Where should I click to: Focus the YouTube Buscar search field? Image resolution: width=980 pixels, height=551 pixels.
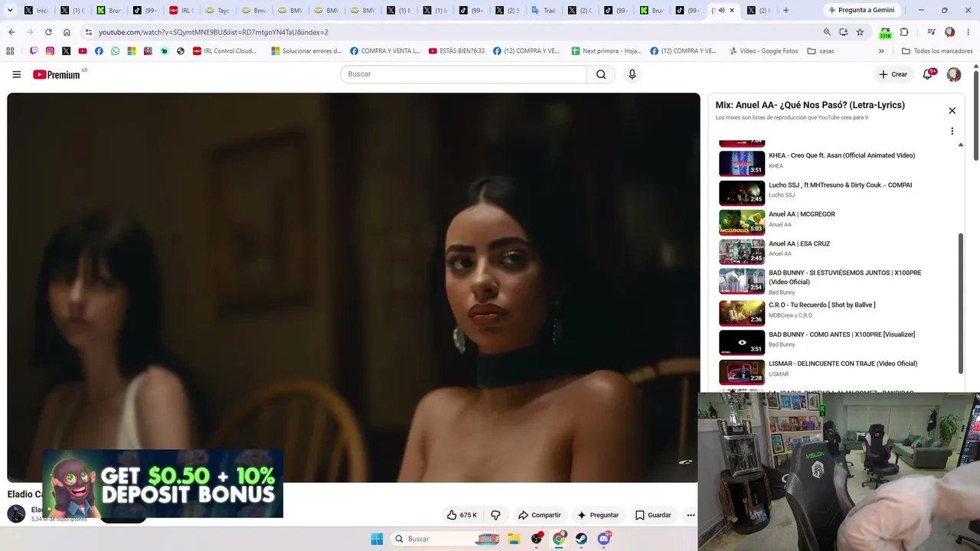tap(463, 74)
